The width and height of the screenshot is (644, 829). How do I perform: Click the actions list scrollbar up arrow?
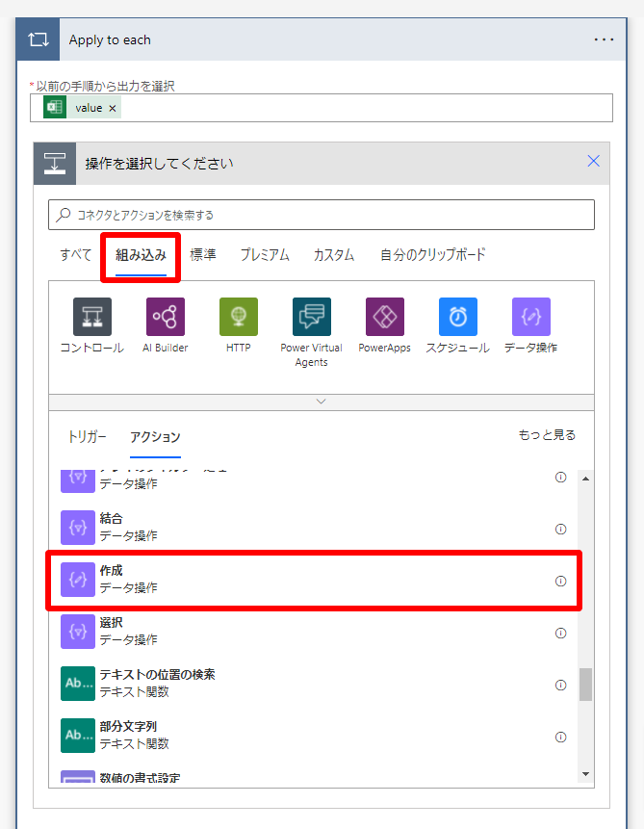tap(585, 479)
